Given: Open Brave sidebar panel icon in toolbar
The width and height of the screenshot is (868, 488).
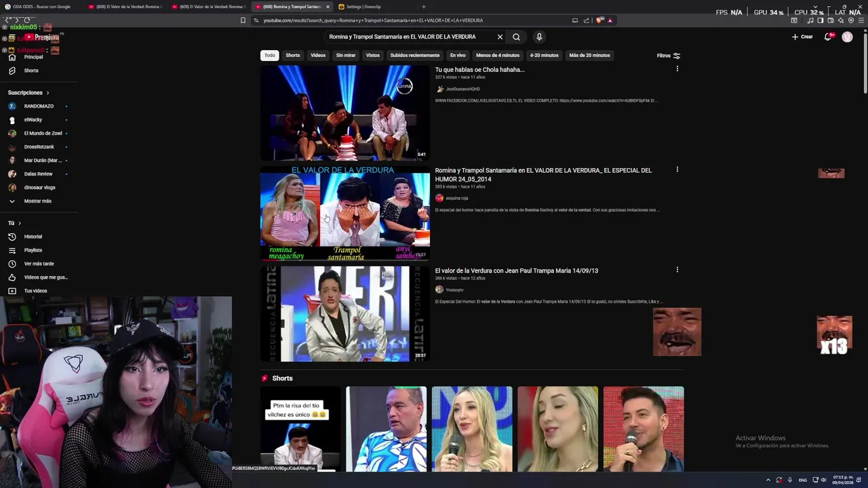Looking at the screenshot, I should tap(820, 20).
